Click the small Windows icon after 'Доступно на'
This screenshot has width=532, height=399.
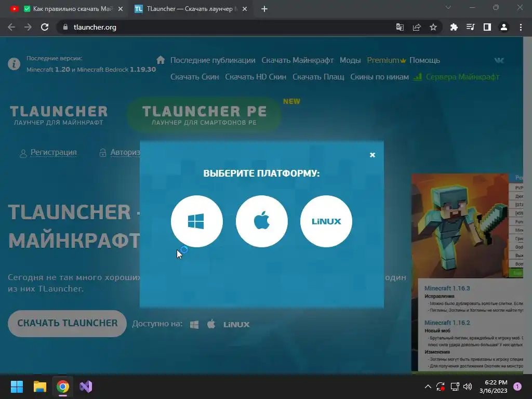pyautogui.click(x=194, y=325)
